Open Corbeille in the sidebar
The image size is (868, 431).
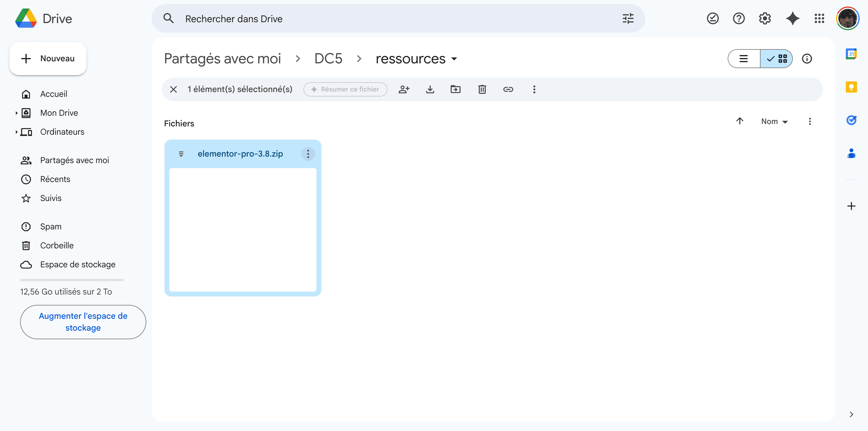point(57,246)
